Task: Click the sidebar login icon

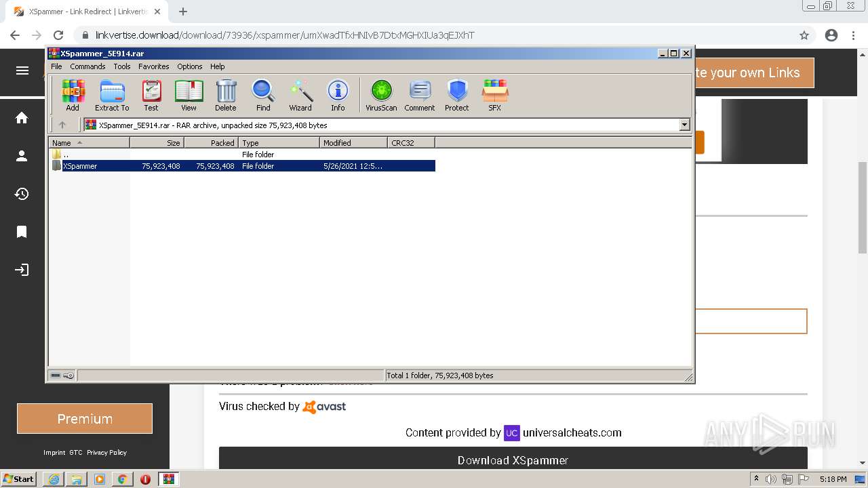Action: (22, 270)
